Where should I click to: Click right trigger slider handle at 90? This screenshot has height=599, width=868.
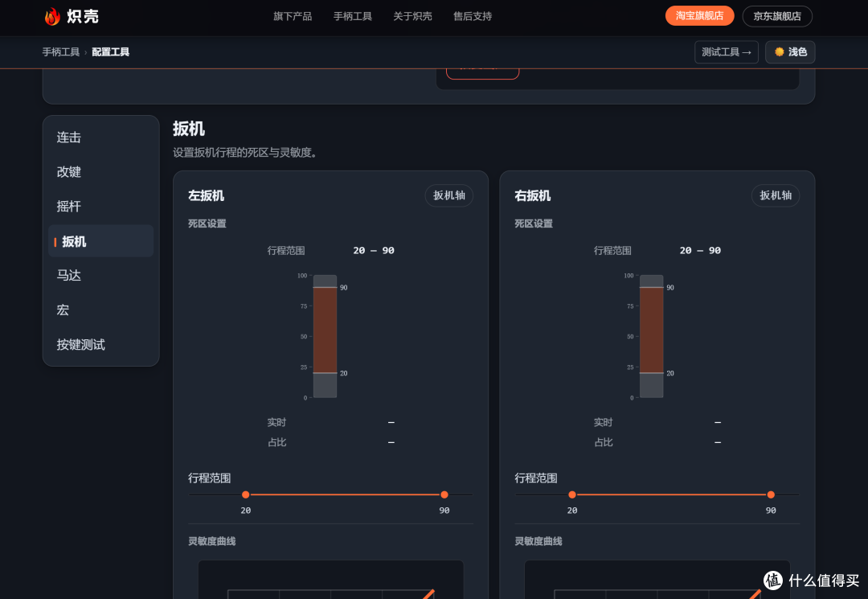click(x=771, y=494)
